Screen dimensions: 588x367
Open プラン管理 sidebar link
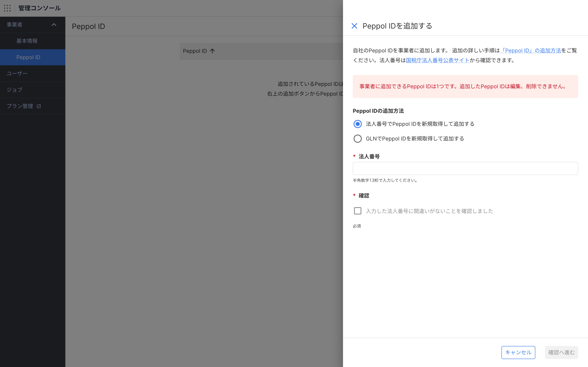point(20,106)
